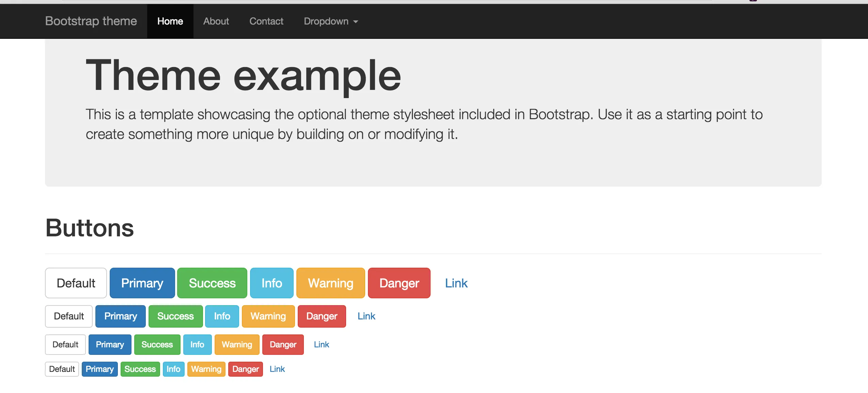Click the medium-sized Danger button
This screenshot has width=868, height=393.
pyautogui.click(x=322, y=316)
